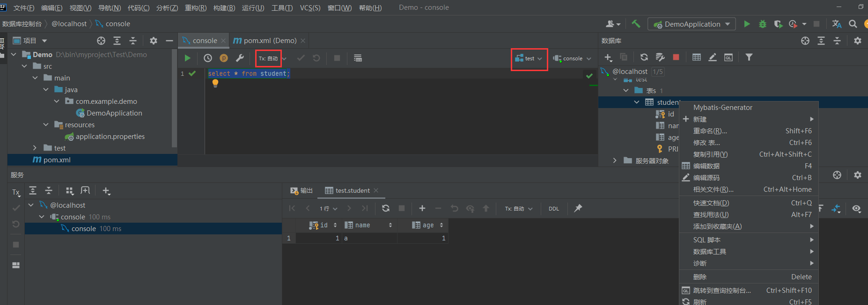Click the intention lightbulb in editor
Image resolution: width=868 pixels, height=305 pixels.
[215, 83]
